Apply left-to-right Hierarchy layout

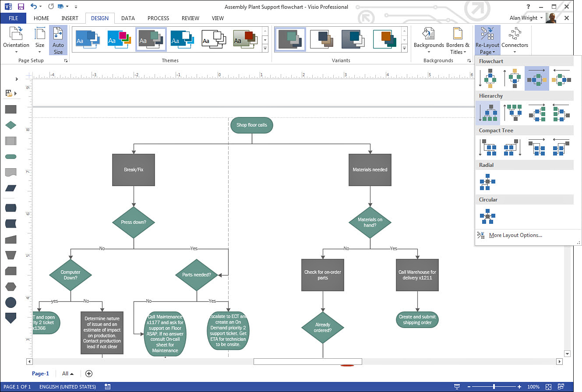click(536, 113)
